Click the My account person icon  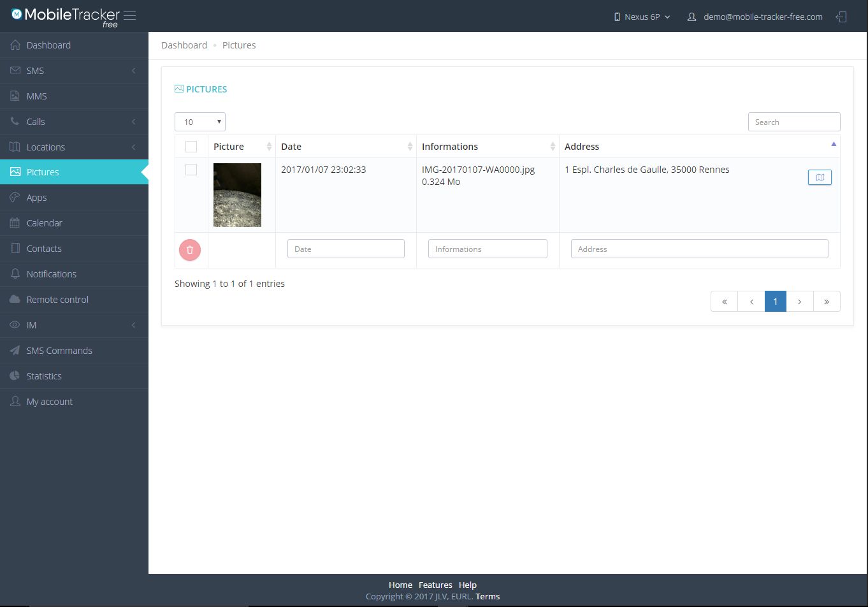(15, 402)
